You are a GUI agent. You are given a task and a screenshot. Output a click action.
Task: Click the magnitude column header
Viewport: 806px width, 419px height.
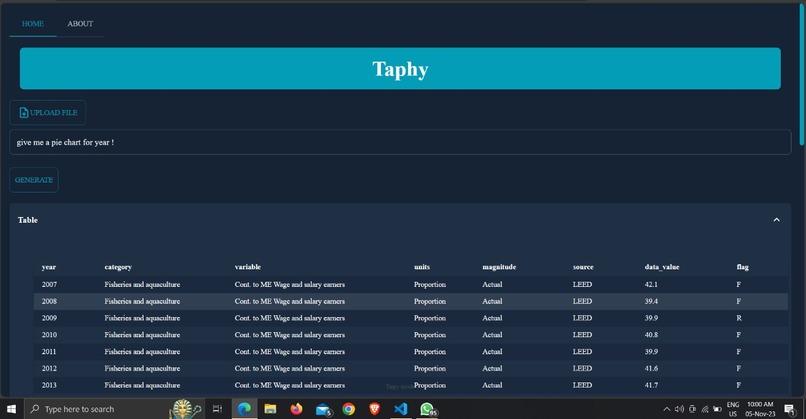coord(499,267)
